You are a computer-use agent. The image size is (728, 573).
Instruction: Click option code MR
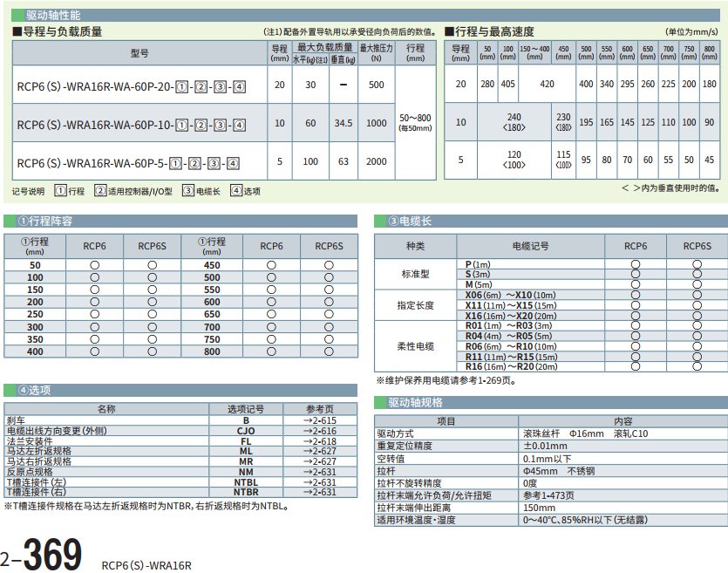[246, 461]
